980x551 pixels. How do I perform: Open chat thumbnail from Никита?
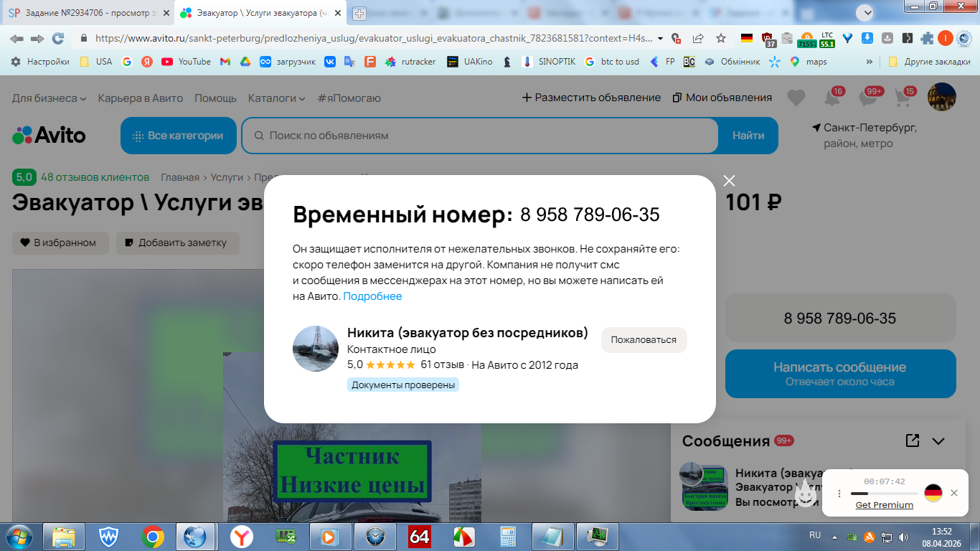[703, 486]
